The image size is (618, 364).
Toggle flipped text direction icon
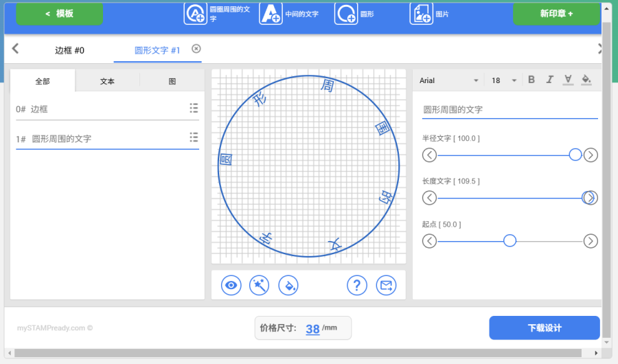(568, 80)
